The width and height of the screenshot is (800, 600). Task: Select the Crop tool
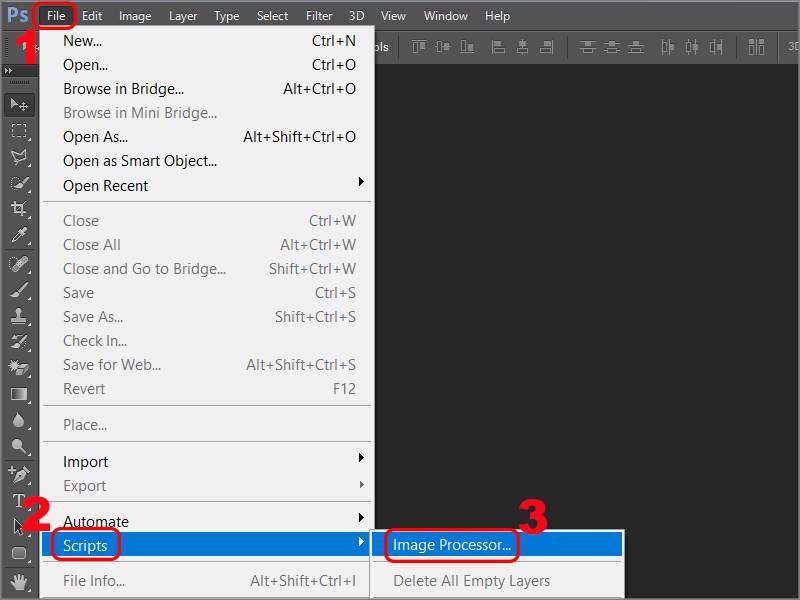pos(19,209)
